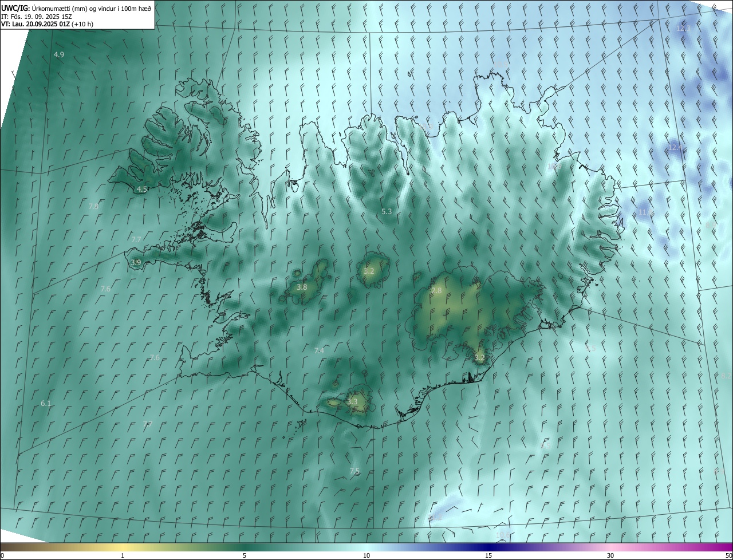Click the 2.8 value label on the large glacier
Screen dimensions: 733x560
tap(436, 291)
